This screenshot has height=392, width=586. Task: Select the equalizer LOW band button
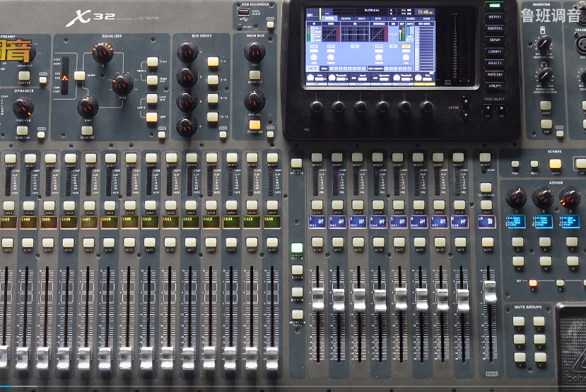point(152,117)
